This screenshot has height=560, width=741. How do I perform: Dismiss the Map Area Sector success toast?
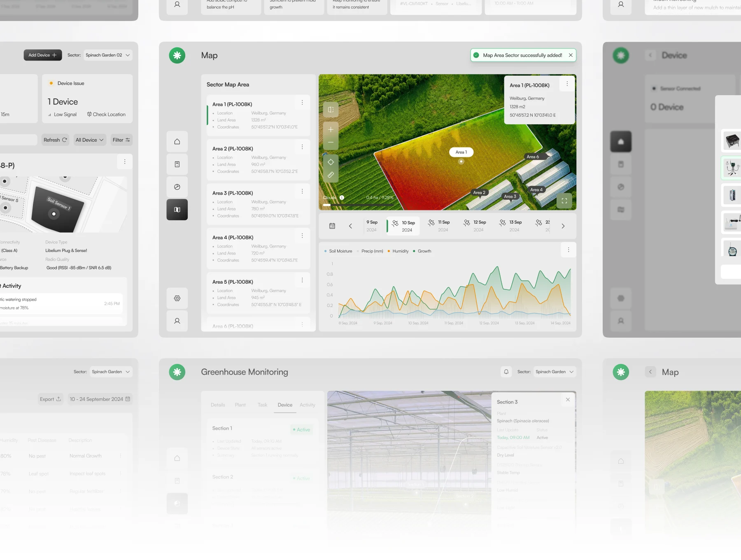tap(571, 55)
